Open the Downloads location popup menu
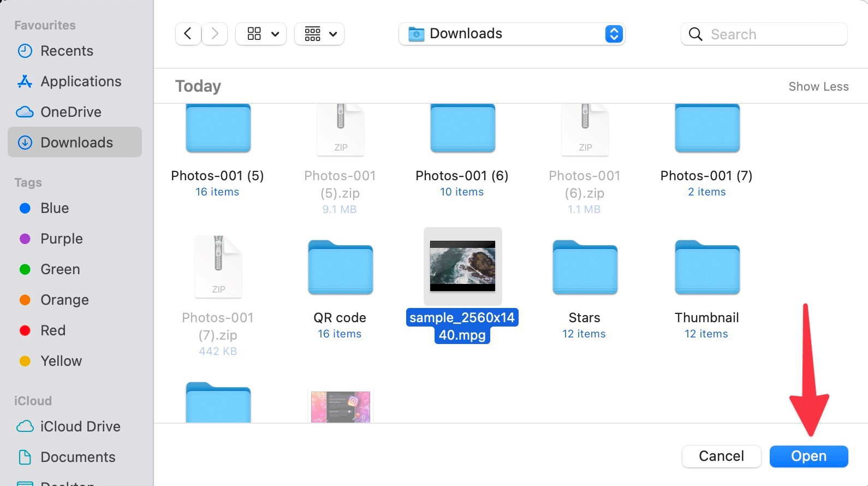The width and height of the screenshot is (868, 486). click(x=512, y=34)
